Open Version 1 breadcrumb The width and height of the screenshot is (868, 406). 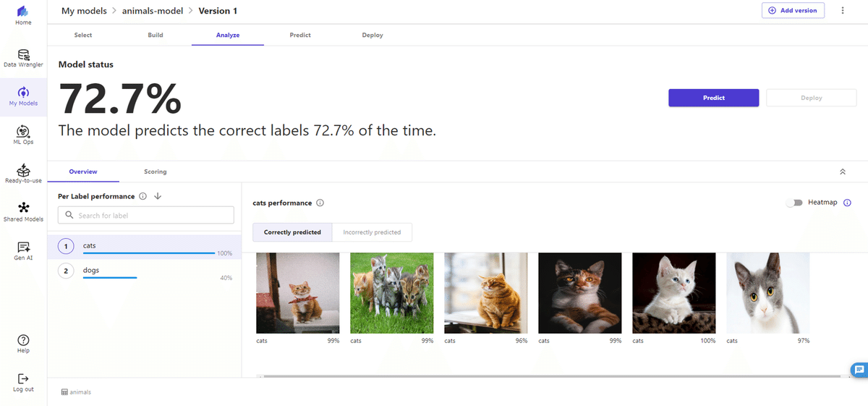click(217, 11)
